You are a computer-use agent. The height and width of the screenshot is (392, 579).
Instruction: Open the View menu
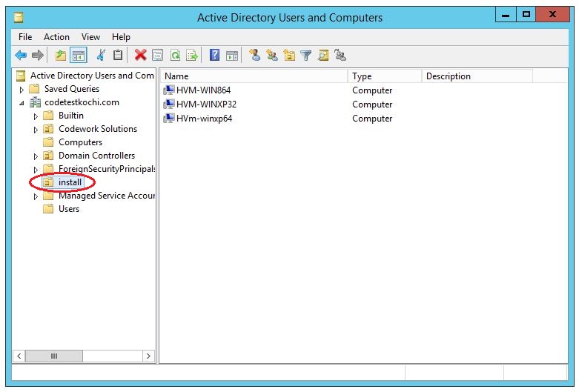pyautogui.click(x=90, y=37)
